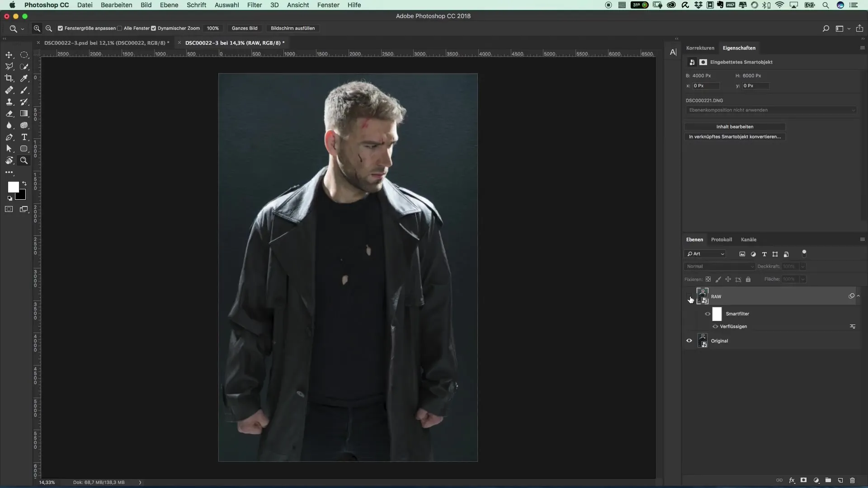Select the Type tool

click(24, 137)
